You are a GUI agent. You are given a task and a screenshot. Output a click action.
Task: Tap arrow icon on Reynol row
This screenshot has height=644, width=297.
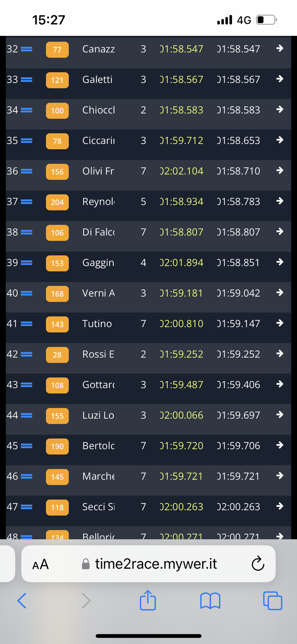[x=280, y=201]
